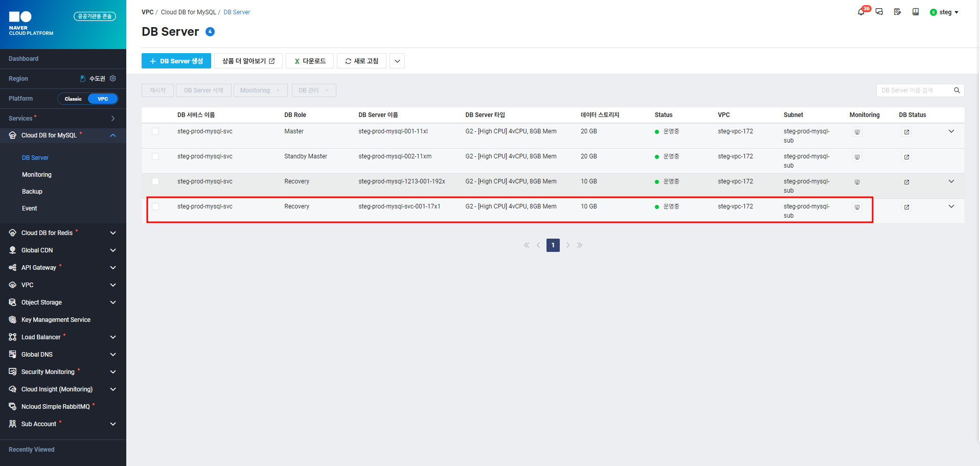Go to the next page arrow
Image resolution: width=980 pixels, height=466 pixels.
tap(567, 245)
